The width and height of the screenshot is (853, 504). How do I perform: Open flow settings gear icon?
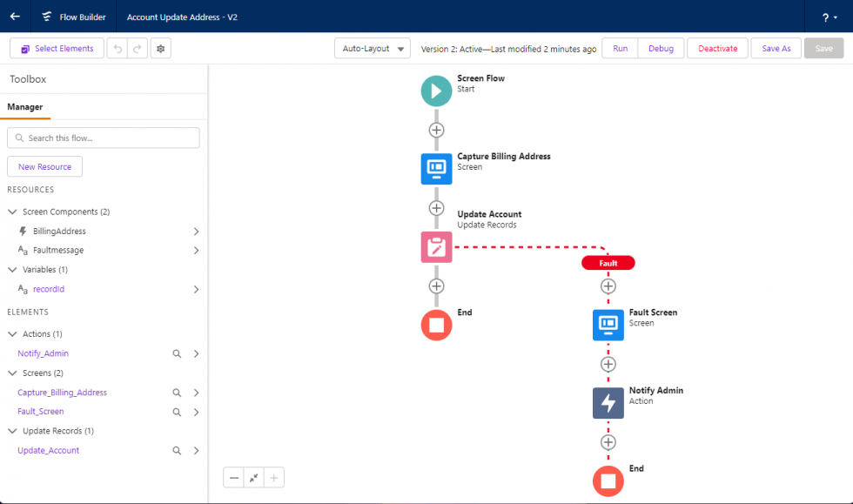160,49
